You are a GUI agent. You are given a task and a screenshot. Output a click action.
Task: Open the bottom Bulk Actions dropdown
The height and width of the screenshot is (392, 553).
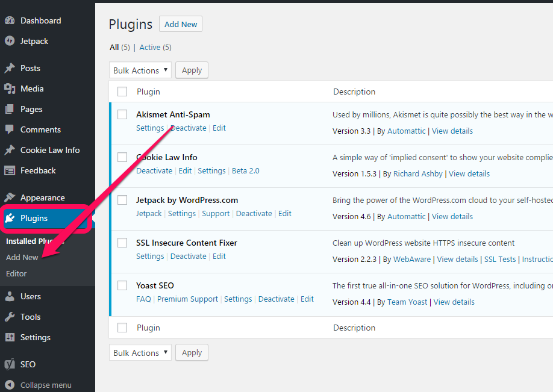pyautogui.click(x=140, y=352)
